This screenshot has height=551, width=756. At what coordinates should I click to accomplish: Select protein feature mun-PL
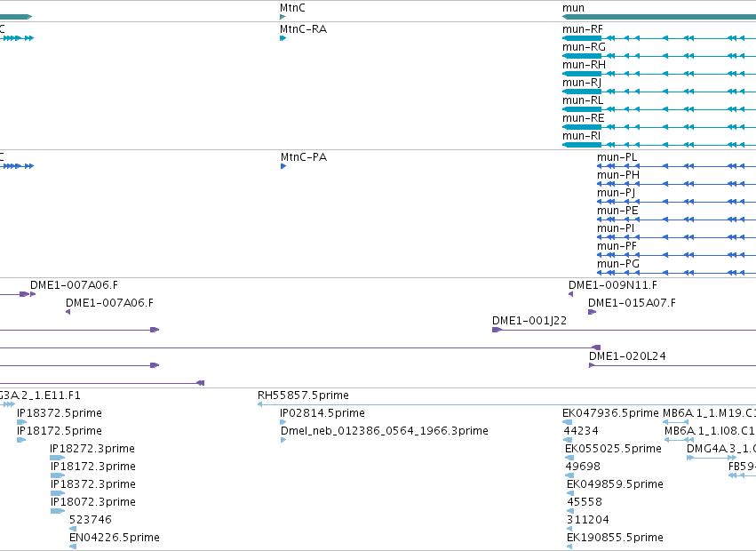click(x=617, y=157)
